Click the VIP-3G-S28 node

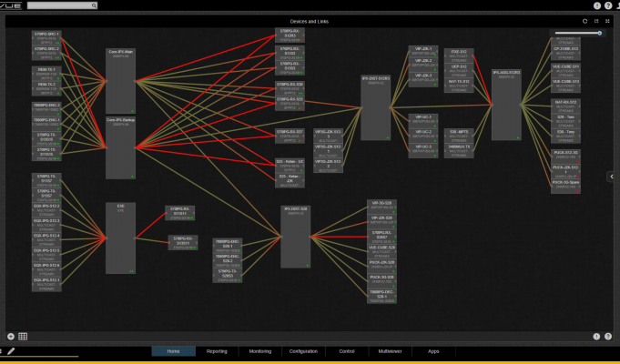click(x=381, y=207)
